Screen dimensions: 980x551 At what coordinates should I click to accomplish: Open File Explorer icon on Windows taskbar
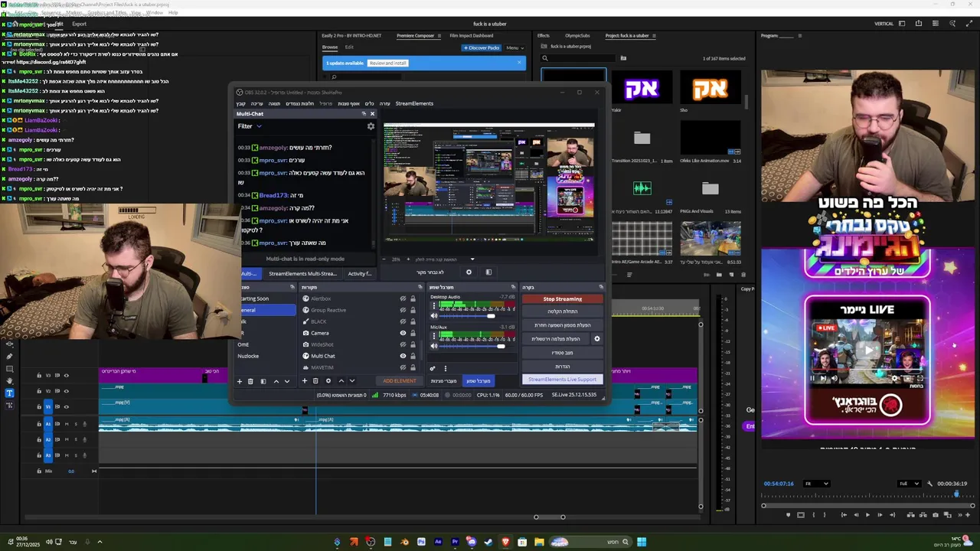539,542
